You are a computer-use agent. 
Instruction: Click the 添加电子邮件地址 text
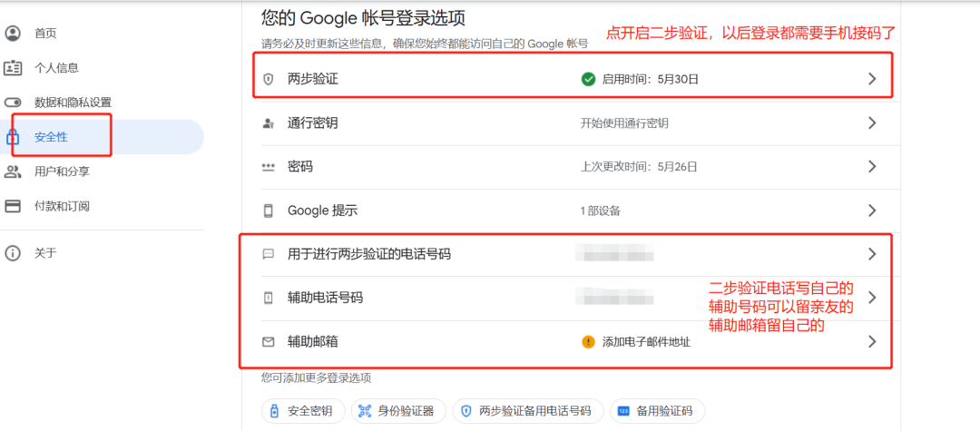(x=646, y=342)
